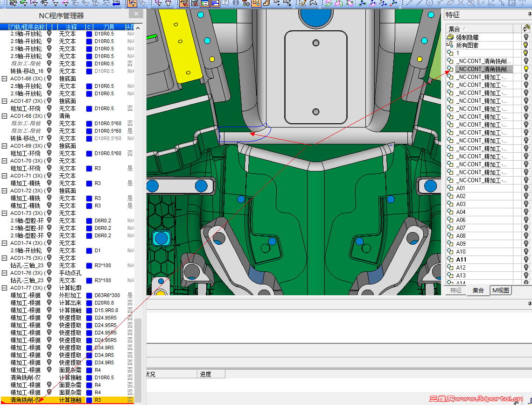Click the set icon beside A11
Screen dimensions: 532x405
(x=450, y=259)
